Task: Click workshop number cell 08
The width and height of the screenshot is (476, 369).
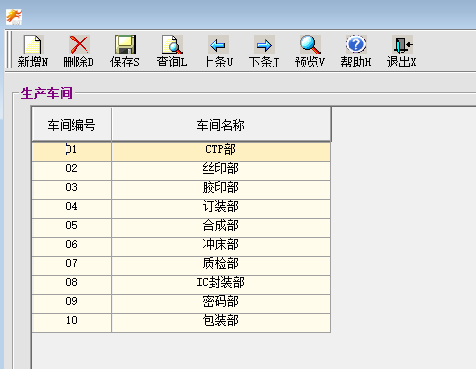Action: pyautogui.click(x=72, y=285)
